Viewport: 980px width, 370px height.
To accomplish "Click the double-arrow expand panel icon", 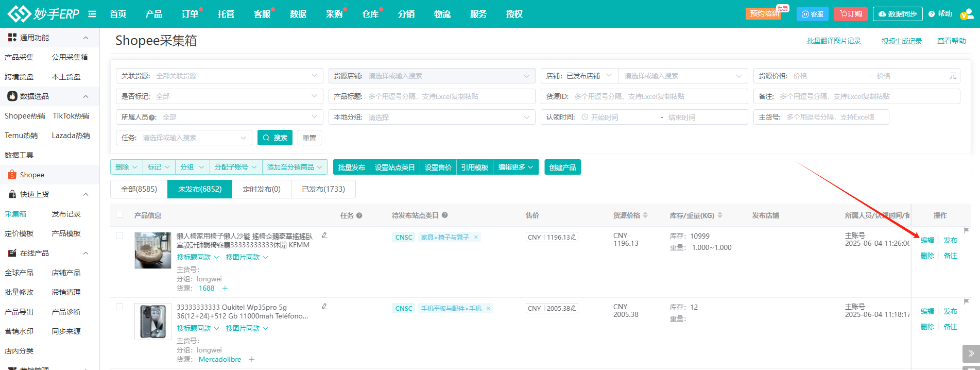I will 971,354.
